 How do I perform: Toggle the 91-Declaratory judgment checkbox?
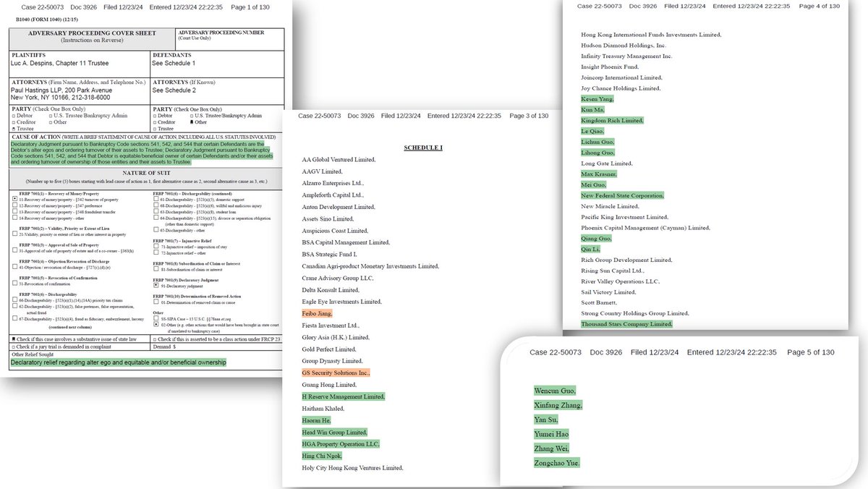(156, 285)
